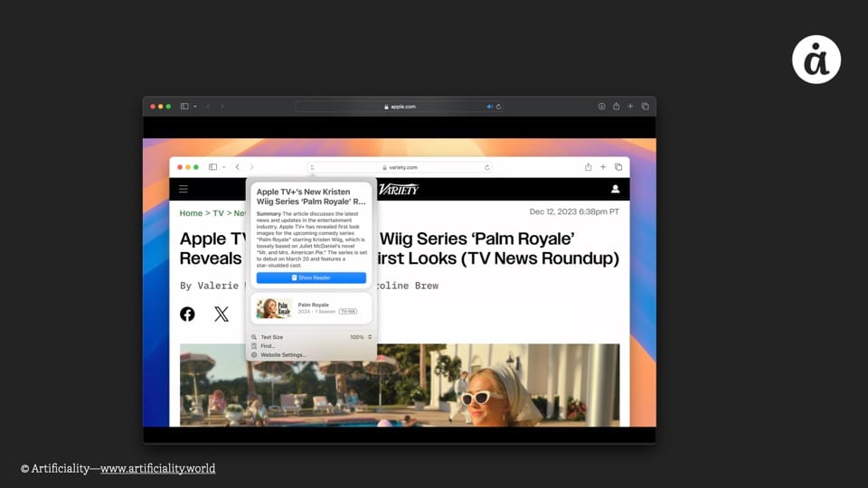
Task: Reload the variety.com page
Action: 487,167
